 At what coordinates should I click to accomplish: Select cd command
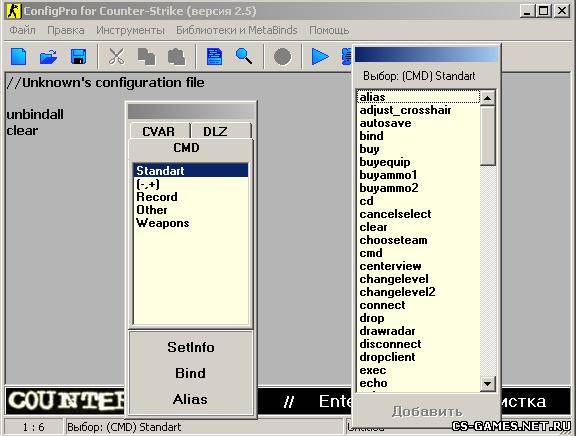point(418,201)
